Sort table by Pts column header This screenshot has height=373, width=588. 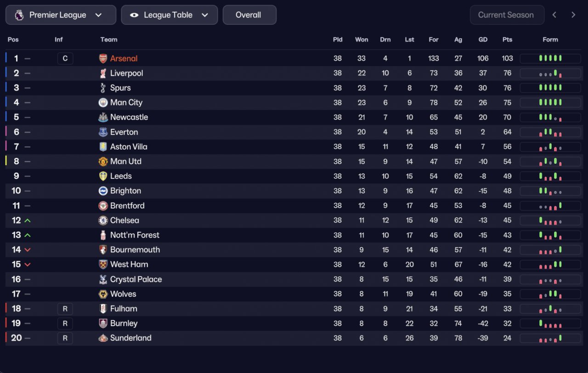(x=507, y=39)
